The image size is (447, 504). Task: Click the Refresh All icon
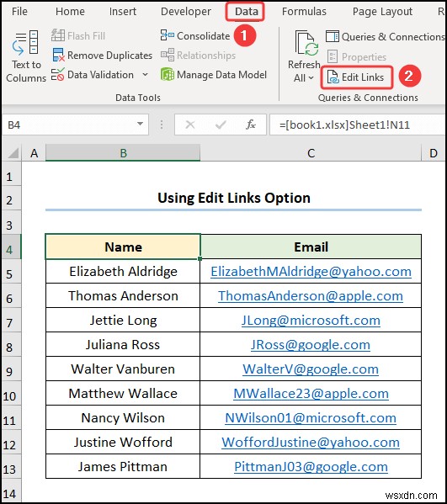306,44
